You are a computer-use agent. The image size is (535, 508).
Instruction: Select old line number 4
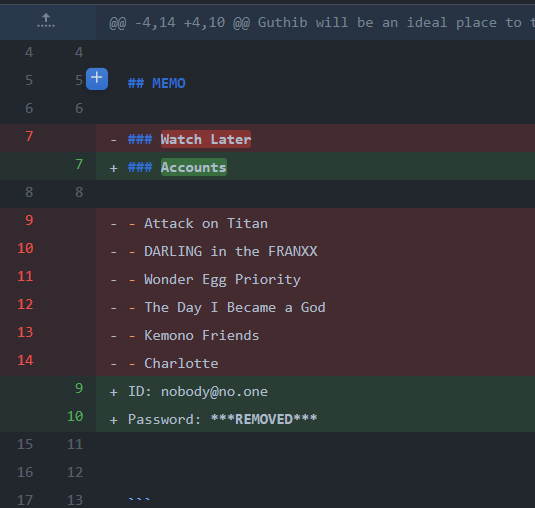[x=29, y=53]
